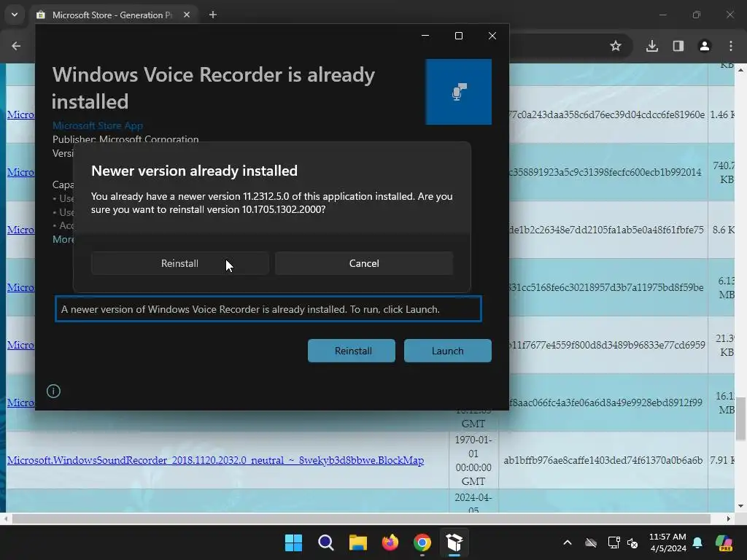Viewport: 747px width, 560px height.
Task: Launch Windows Voice Recorder
Action: 447,351
